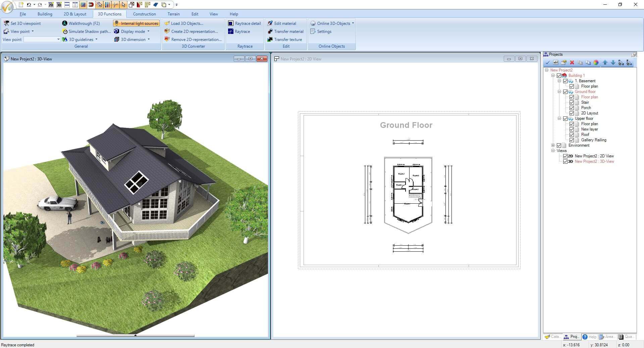Toggle the grid icon in the toolbar
The height and width of the screenshot is (348, 644).
(x=83, y=5)
